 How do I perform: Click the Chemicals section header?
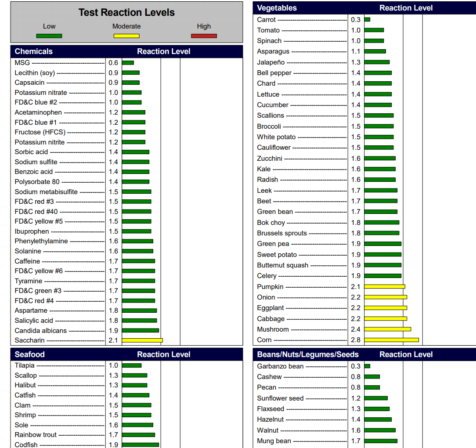tap(33, 51)
